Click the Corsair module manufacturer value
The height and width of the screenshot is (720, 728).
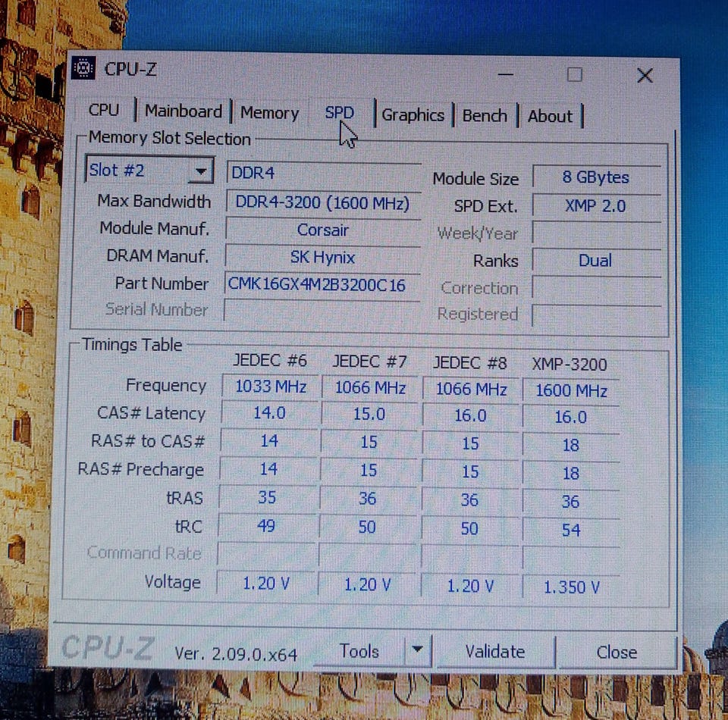[323, 230]
